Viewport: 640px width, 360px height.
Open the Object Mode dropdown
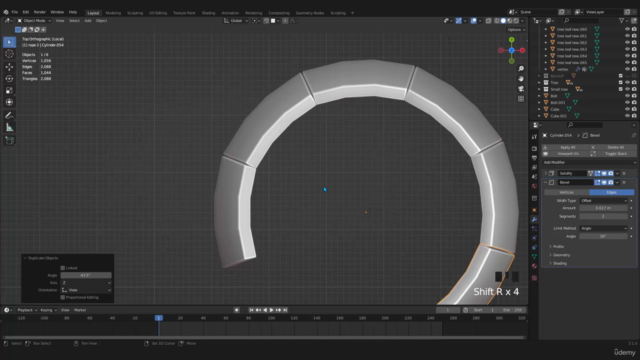(x=34, y=21)
